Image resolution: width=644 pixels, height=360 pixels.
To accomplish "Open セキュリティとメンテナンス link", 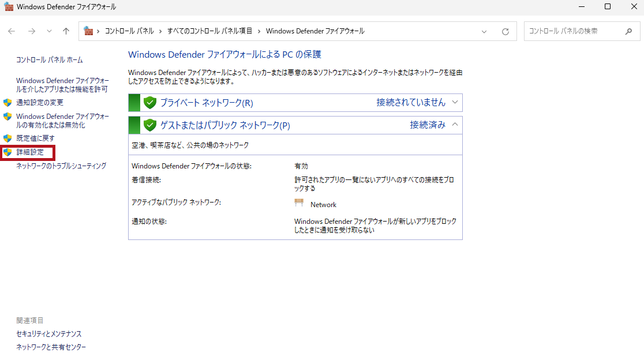I will pyautogui.click(x=49, y=334).
